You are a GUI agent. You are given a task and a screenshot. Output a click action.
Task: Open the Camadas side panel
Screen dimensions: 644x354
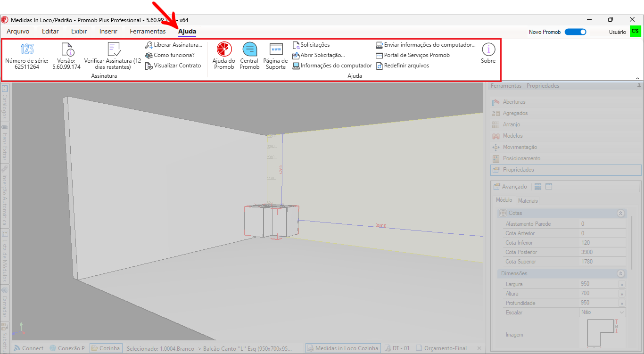[5, 302]
